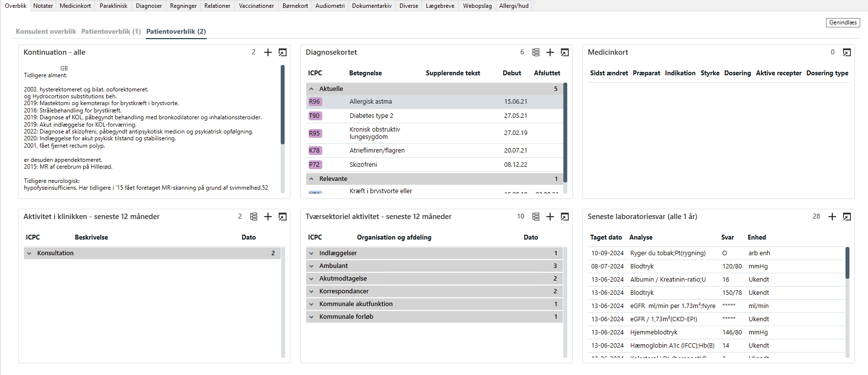This screenshot has height=375, width=868.
Task: Open the Lægebreve tab
Action: click(440, 6)
